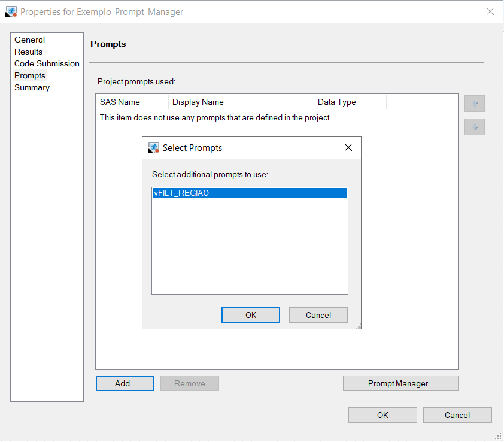Select the Summary page
504x442 pixels.
coord(31,87)
